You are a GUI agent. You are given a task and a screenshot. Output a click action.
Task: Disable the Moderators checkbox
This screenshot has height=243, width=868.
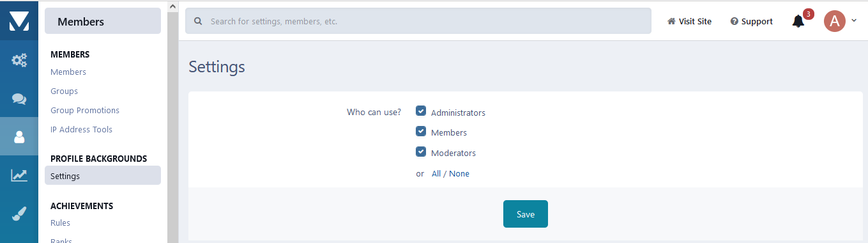tap(421, 152)
